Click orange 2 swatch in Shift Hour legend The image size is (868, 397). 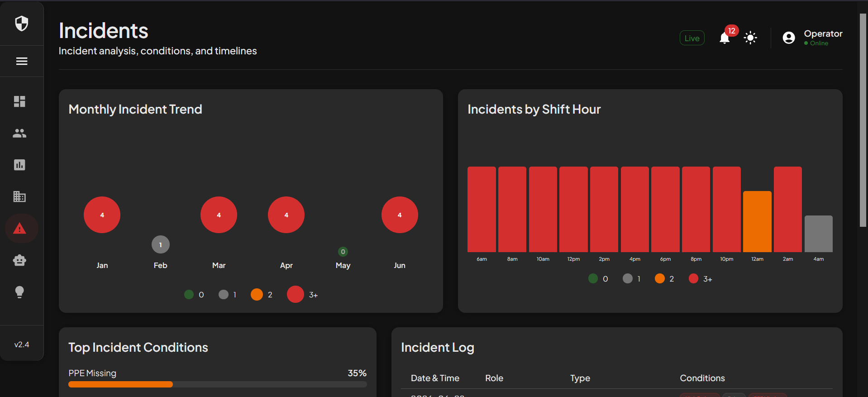(x=660, y=278)
